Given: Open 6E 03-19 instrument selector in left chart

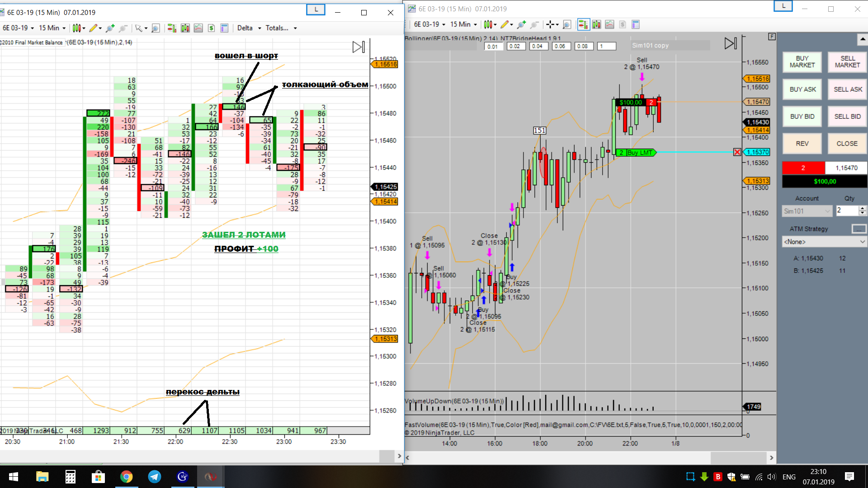Looking at the screenshot, I should pyautogui.click(x=18, y=28).
